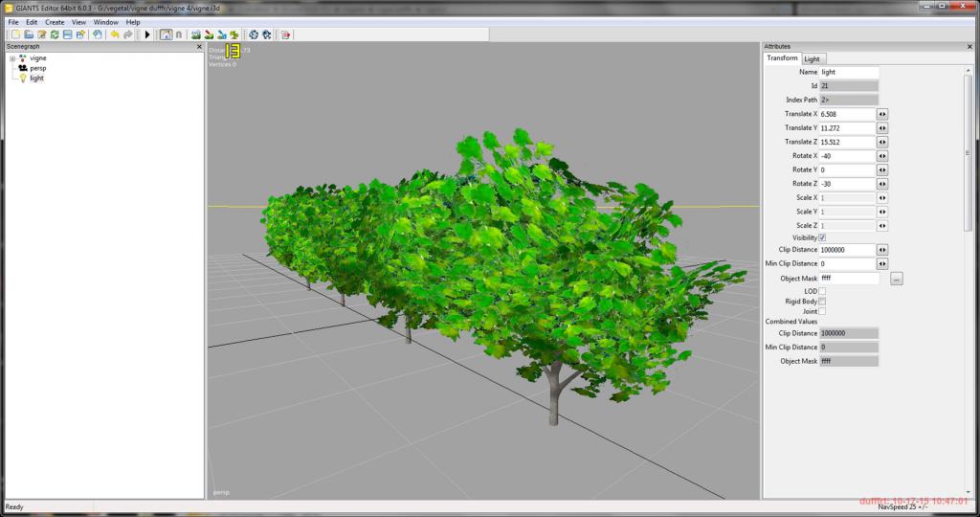Click the Translate X arrow stepper
Viewport: 980px width, 517px height.
(x=881, y=114)
